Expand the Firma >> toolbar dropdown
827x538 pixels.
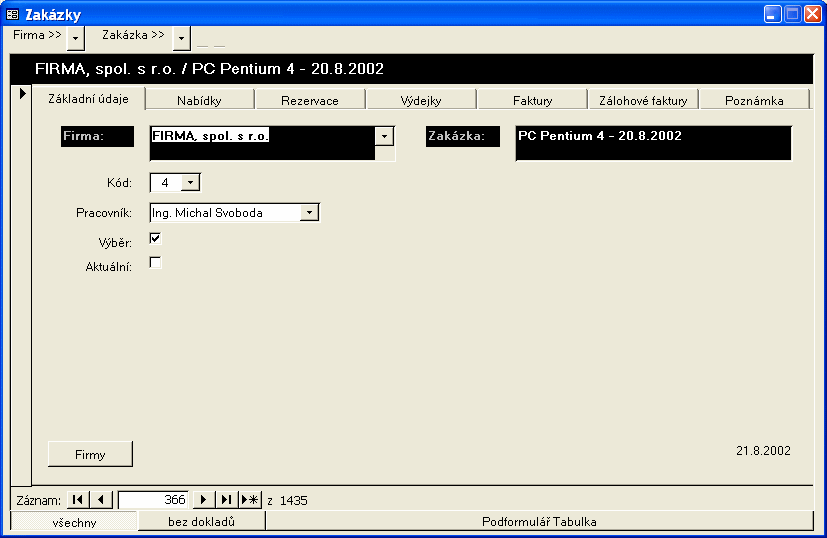76,38
